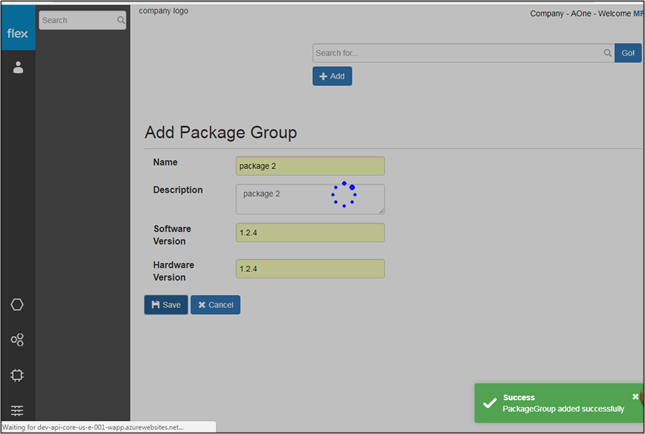
Task: Focus the Search for field
Action: point(464,53)
